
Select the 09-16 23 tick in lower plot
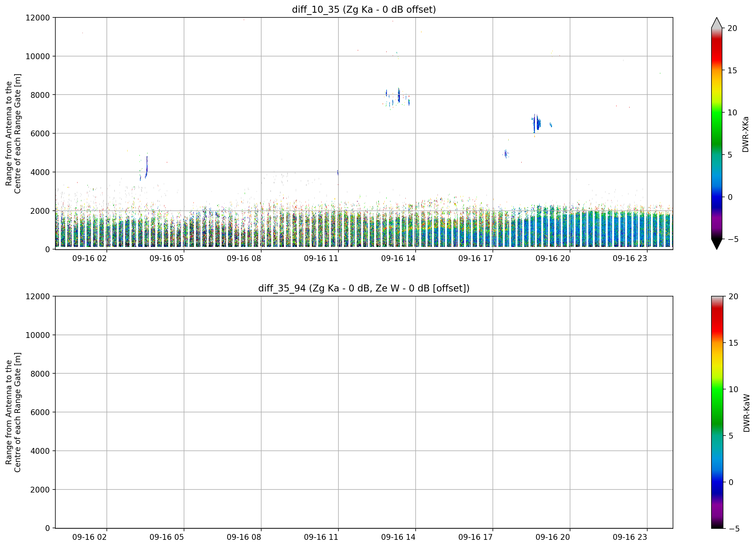[x=630, y=537]
